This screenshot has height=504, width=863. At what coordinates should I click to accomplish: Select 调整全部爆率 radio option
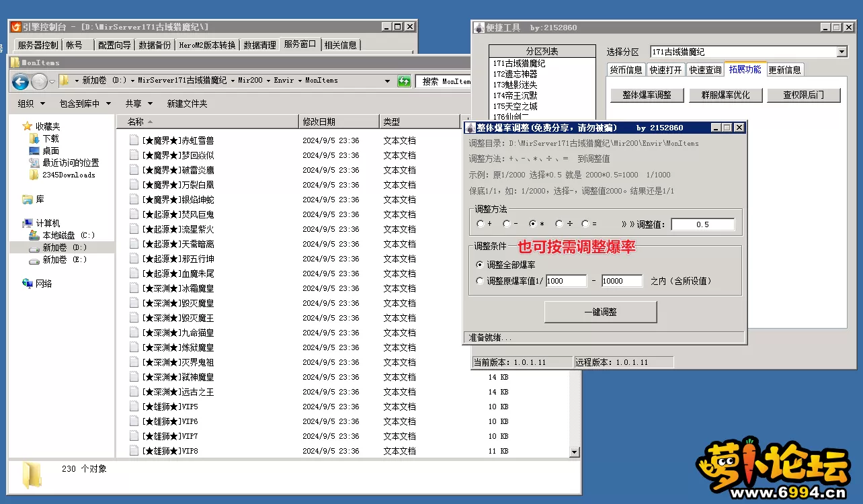coord(480,265)
